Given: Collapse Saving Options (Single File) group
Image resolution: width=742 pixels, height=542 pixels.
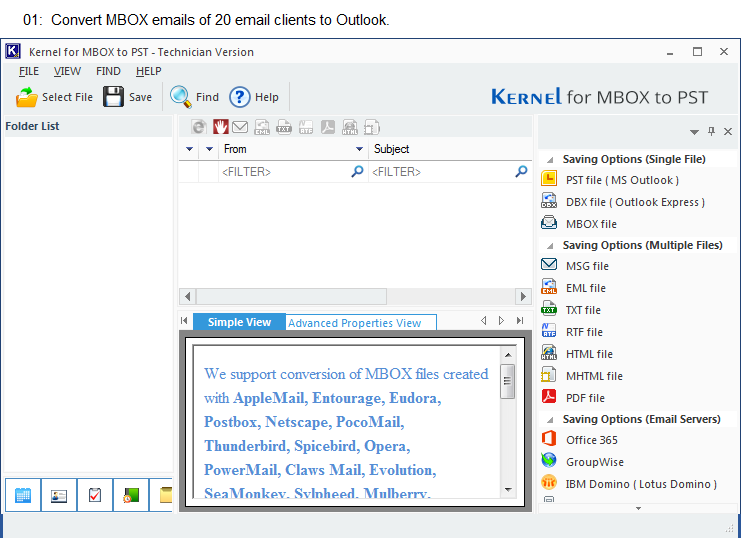Looking at the screenshot, I should click(550, 160).
